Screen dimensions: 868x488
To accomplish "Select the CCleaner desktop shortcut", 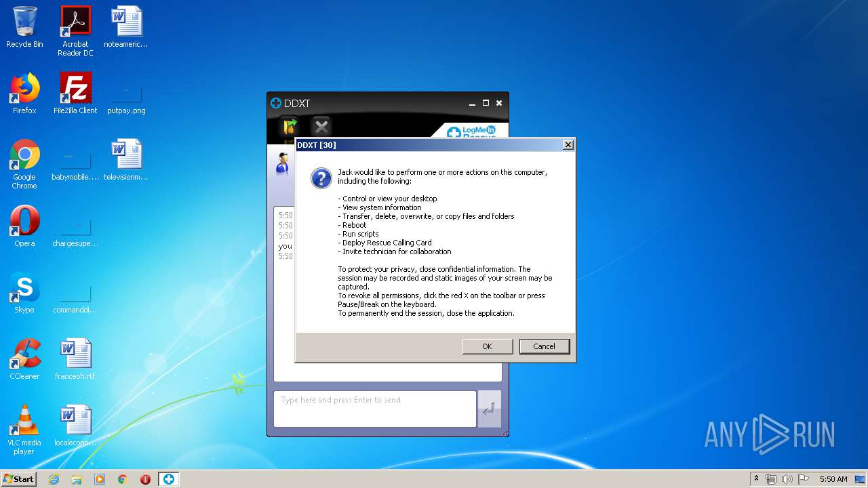I will [24, 360].
